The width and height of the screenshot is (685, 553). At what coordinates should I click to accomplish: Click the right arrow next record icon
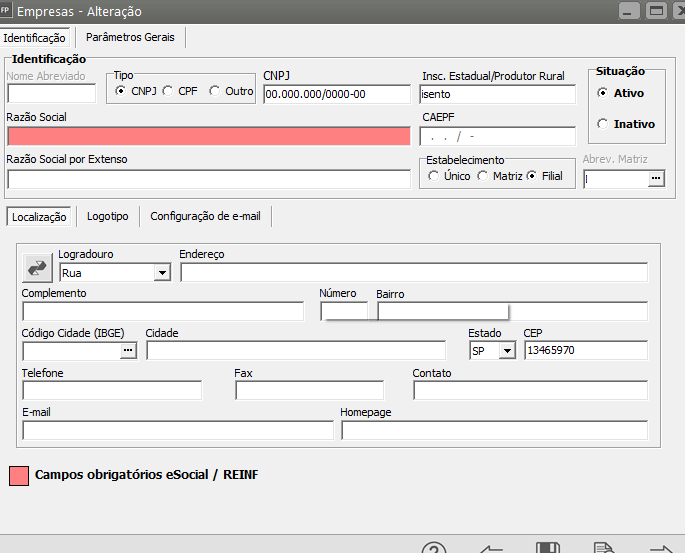[661, 547]
